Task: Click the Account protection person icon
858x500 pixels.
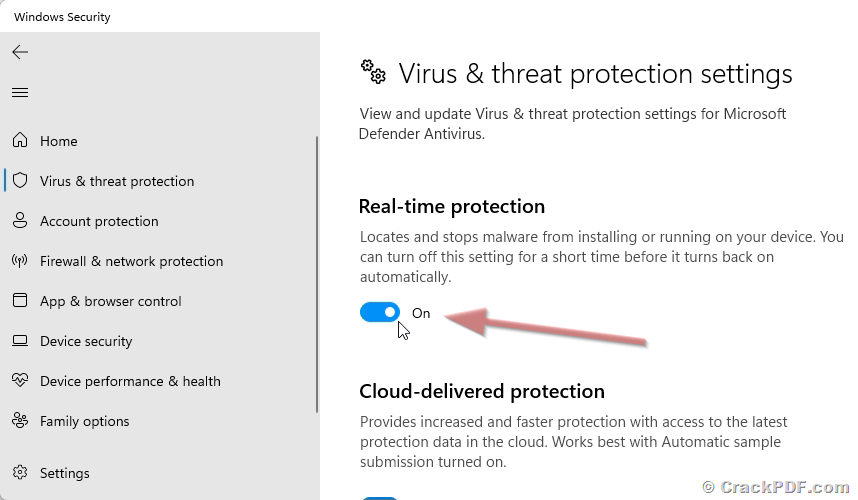Action: (20, 221)
